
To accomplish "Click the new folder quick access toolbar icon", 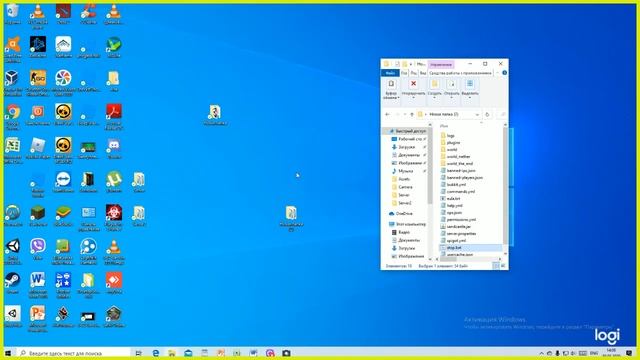I will tap(404, 64).
